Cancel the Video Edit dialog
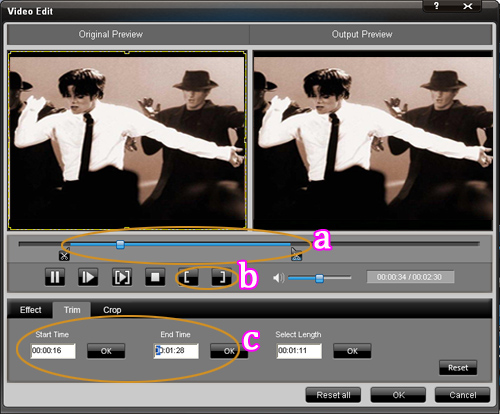Viewport: 500px width, 414px height. pos(463,395)
